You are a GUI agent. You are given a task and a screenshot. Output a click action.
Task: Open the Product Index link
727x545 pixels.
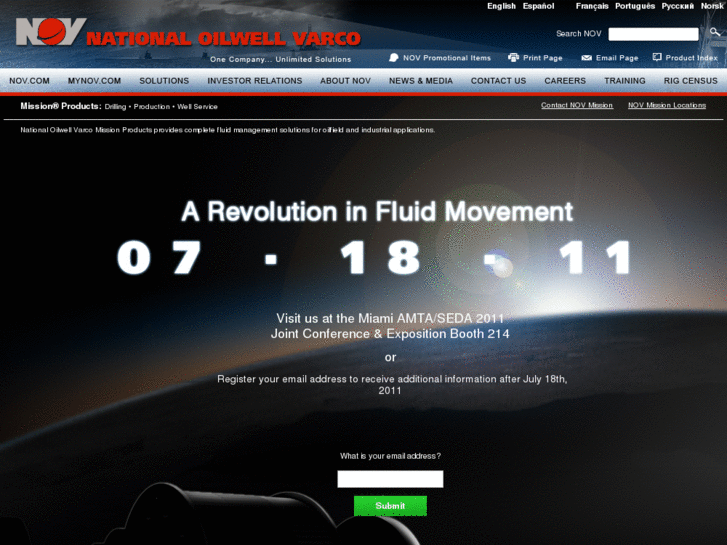coord(691,58)
